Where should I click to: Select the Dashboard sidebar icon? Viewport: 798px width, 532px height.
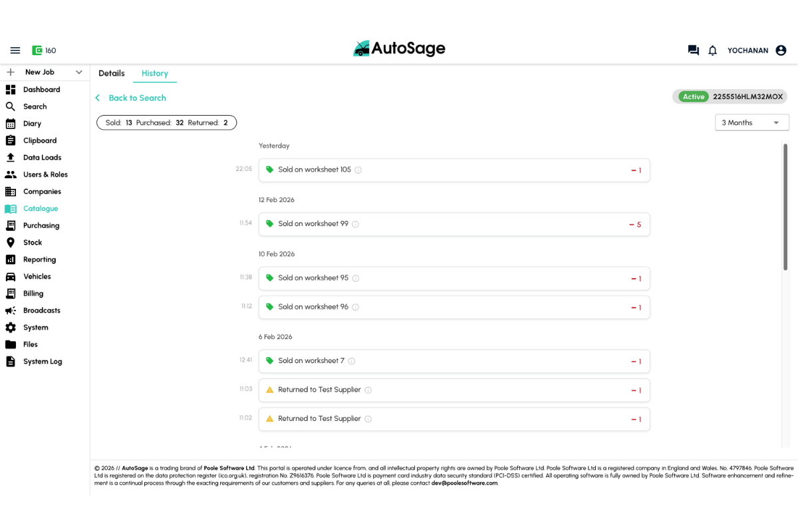click(10, 89)
